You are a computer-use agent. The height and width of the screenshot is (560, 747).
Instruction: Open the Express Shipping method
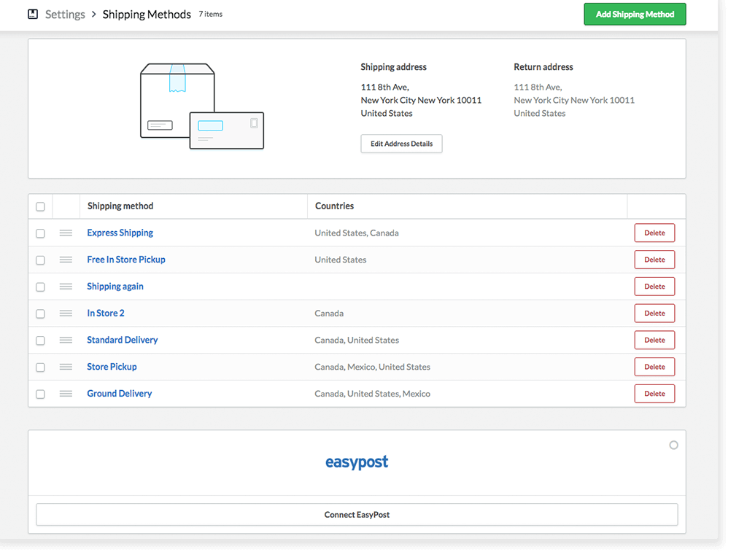point(120,233)
